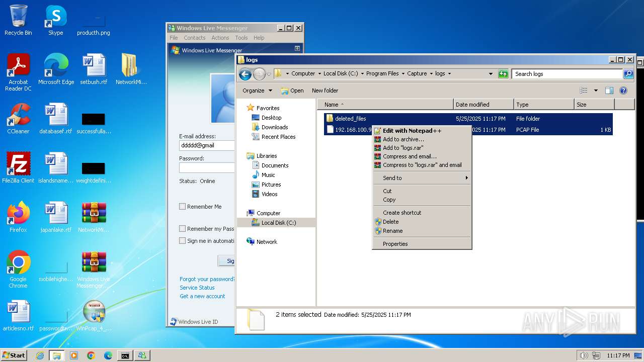Open Firefox desktop shortcut
This screenshot has height=362, width=644.
coord(18,217)
